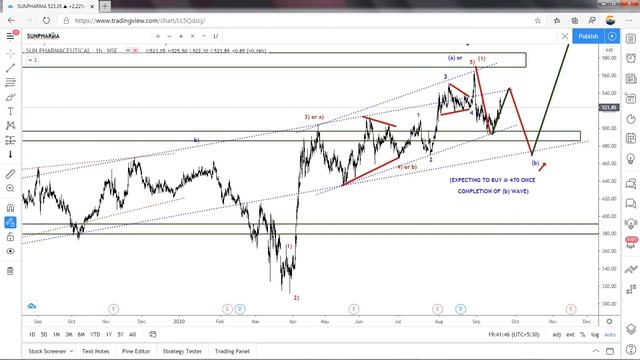
Task: Select the arrow icons tool
Action: click(x=10, y=154)
